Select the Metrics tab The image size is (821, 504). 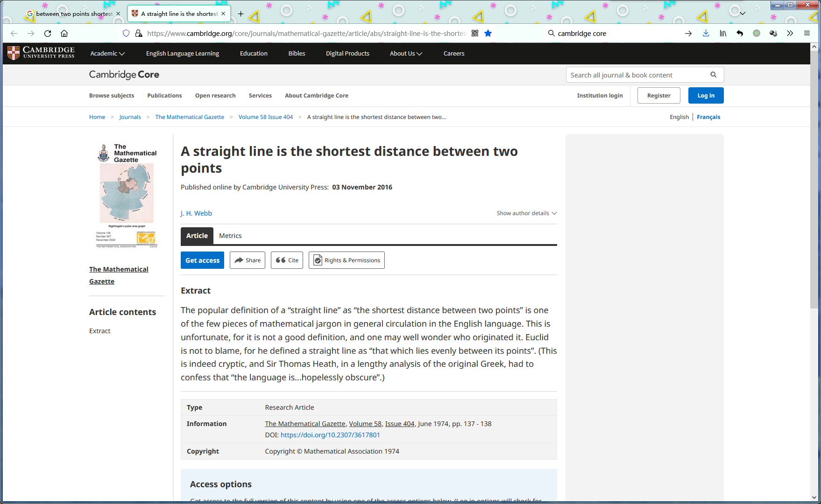point(230,236)
